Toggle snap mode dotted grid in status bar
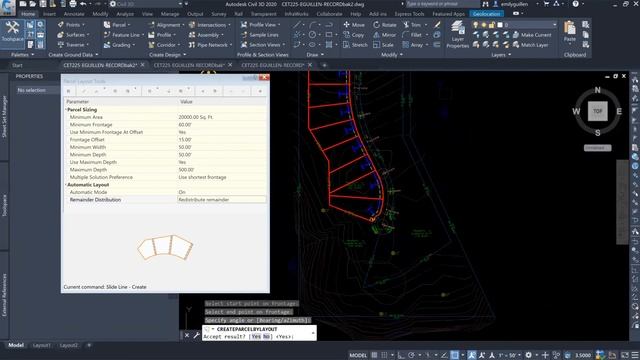640x360 pixels. coord(384,355)
